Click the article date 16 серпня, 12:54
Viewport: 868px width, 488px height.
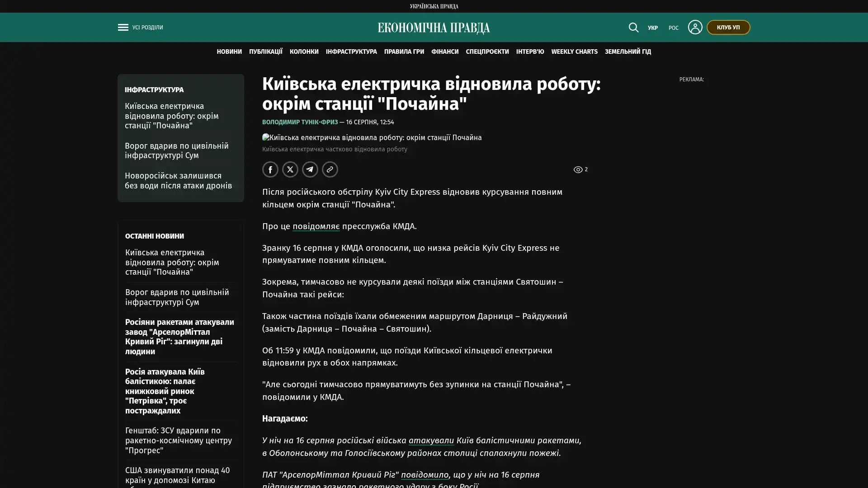(x=370, y=122)
